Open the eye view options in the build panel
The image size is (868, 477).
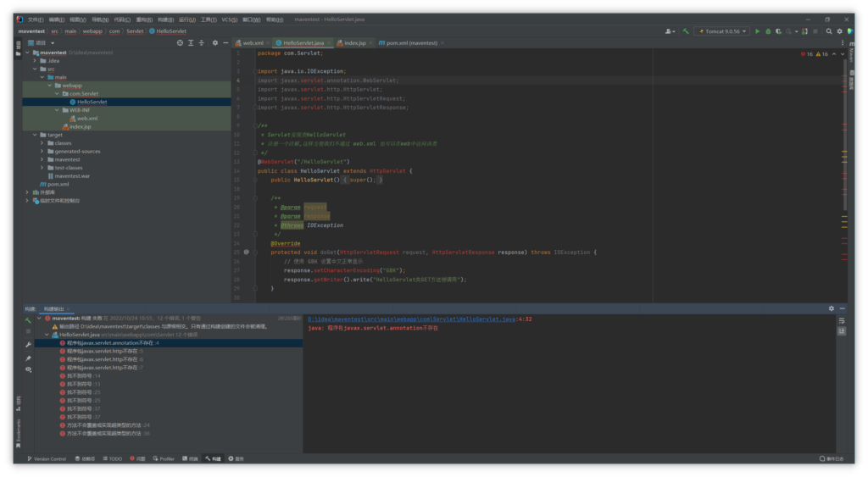28,369
